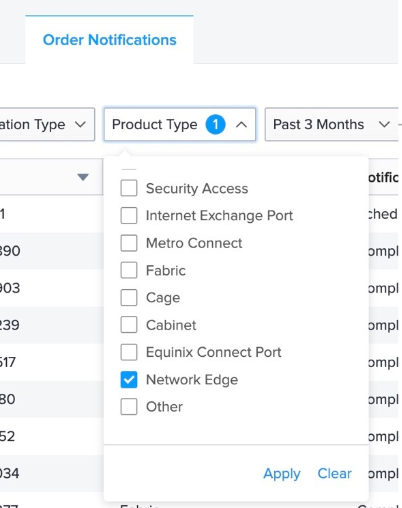Switch to Order Notifications tab
Viewport: 402px width, 508px height.
tap(109, 40)
